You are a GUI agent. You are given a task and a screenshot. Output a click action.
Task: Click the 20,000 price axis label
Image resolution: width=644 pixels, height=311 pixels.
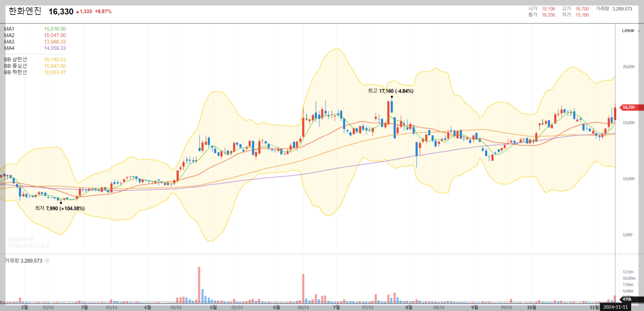click(628, 67)
